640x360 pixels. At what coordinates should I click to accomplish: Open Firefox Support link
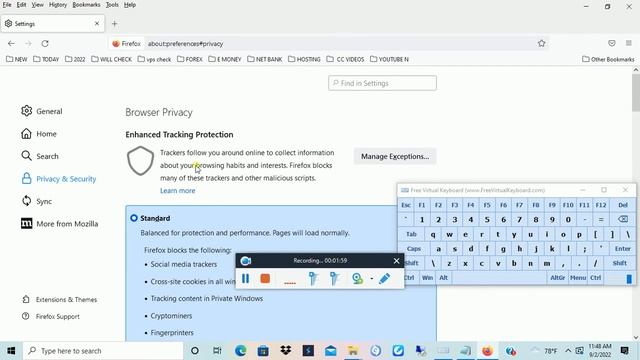click(51, 316)
